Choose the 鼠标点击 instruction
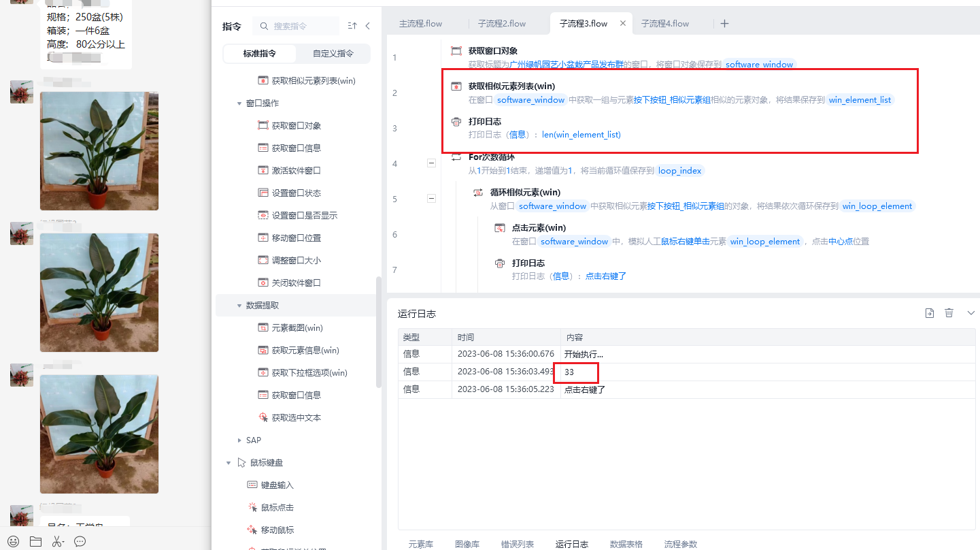Viewport: 980px width, 550px height. click(271, 507)
